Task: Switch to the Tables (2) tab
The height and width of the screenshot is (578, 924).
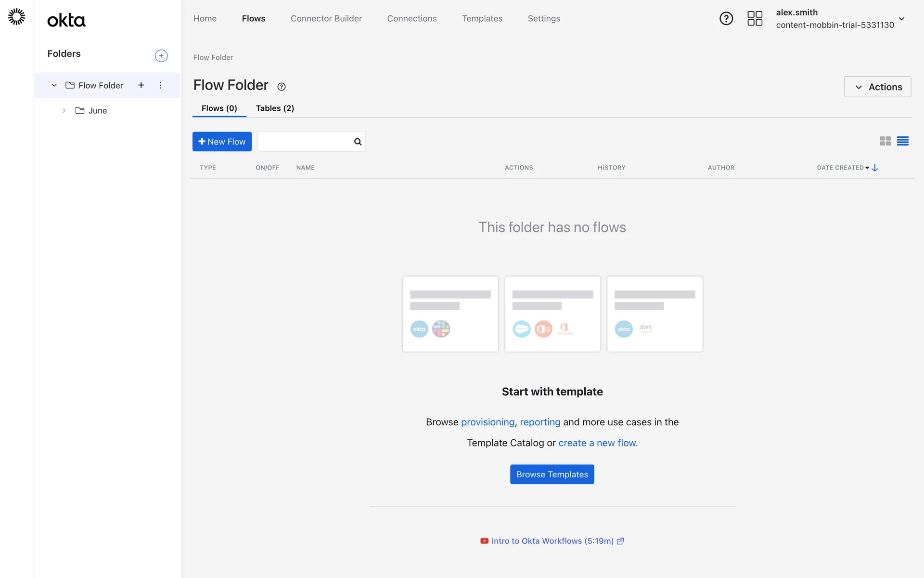Action: coord(275,108)
